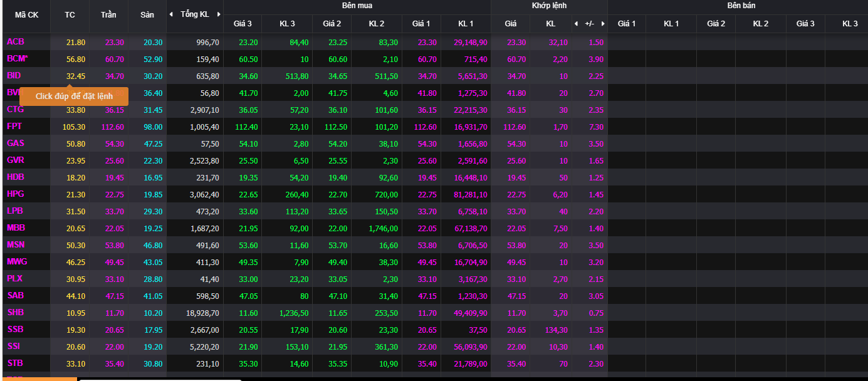Click the orange order-placement tooltip

[x=74, y=97]
